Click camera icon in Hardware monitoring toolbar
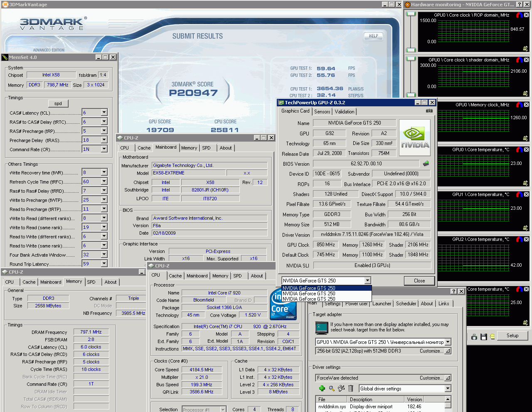 coord(474,337)
